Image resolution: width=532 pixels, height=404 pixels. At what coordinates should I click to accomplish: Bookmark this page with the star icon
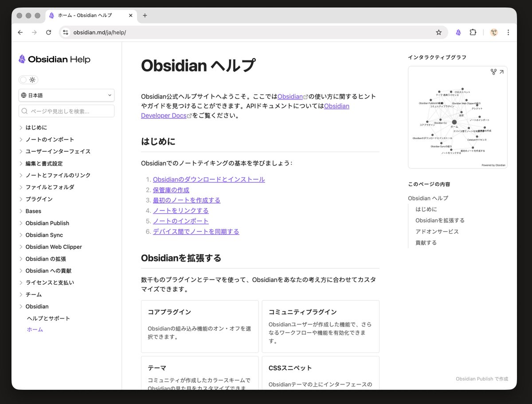pos(439,32)
